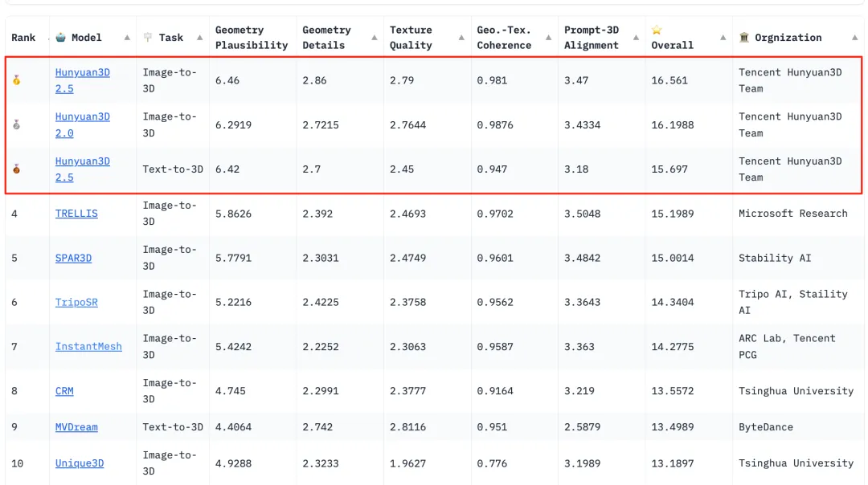Select coherence value 0.776 for Unique3D
This screenshot has width=868, height=485.
click(492, 463)
